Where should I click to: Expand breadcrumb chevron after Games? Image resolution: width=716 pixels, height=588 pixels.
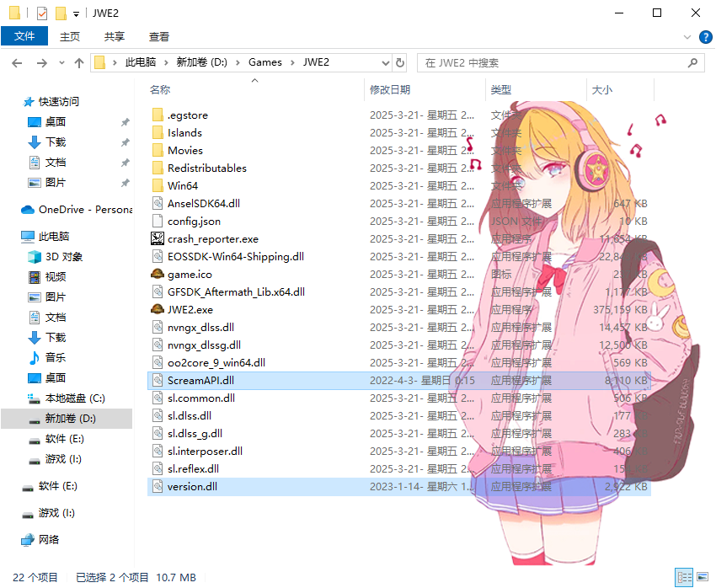click(292, 62)
